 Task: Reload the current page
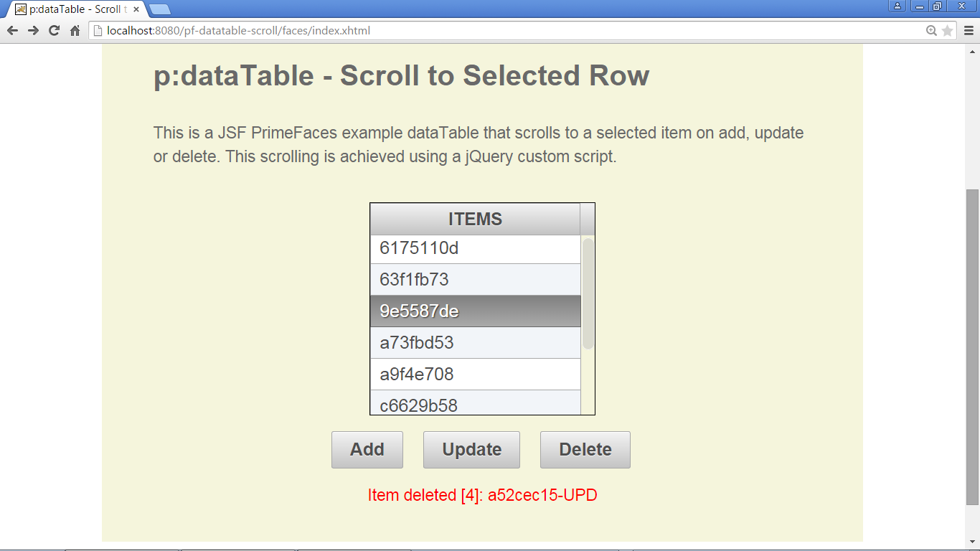pos(54,31)
